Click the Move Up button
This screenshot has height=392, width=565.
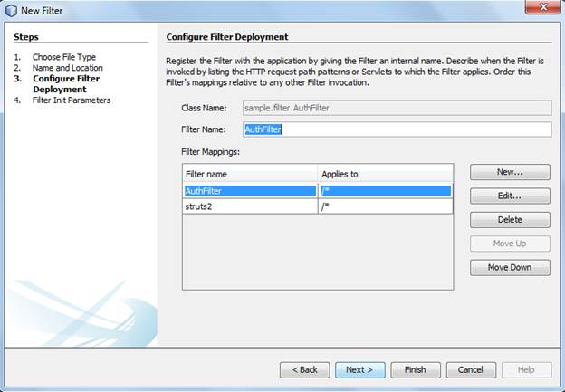[510, 244]
